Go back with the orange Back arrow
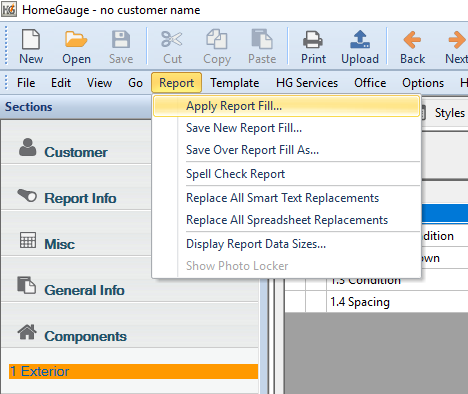 [x=412, y=40]
